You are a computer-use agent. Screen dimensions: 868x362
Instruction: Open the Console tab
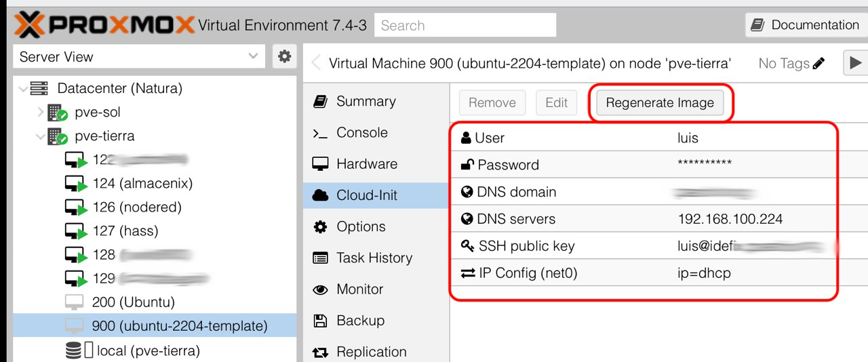click(362, 133)
